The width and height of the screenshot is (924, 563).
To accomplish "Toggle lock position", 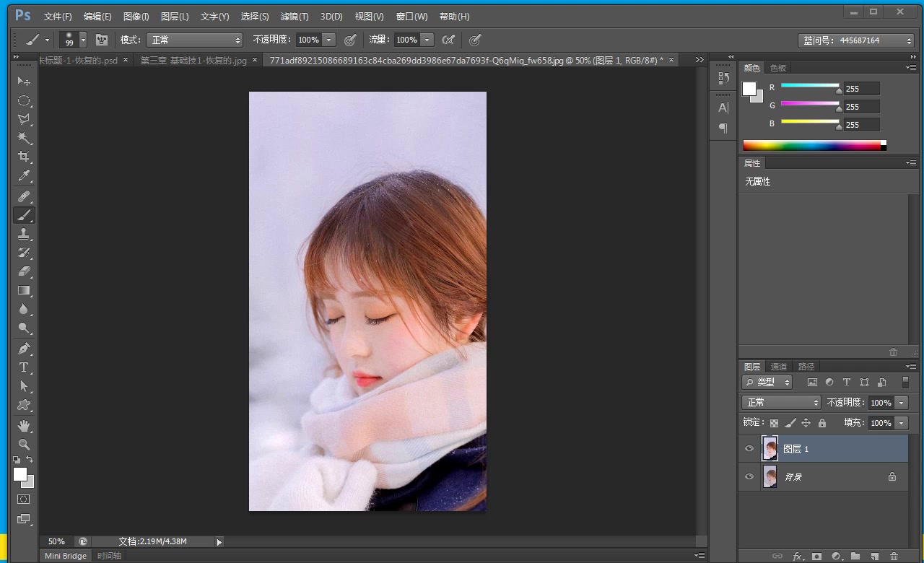I will pos(806,423).
